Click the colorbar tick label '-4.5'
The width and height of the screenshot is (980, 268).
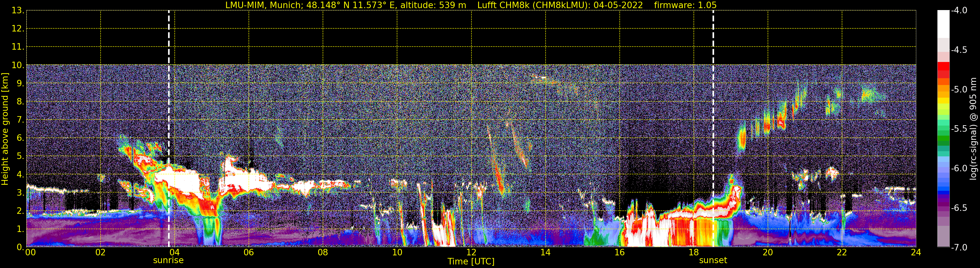pyautogui.click(x=959, y=50)
